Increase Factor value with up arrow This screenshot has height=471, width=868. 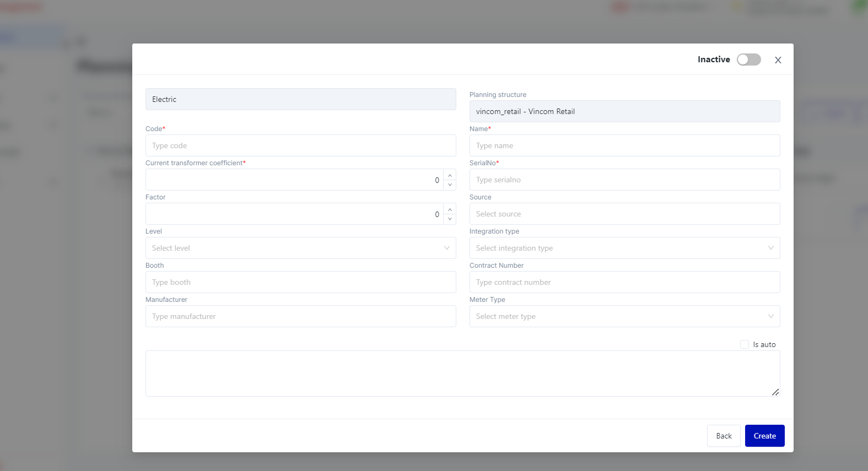[x=450, y=209]
